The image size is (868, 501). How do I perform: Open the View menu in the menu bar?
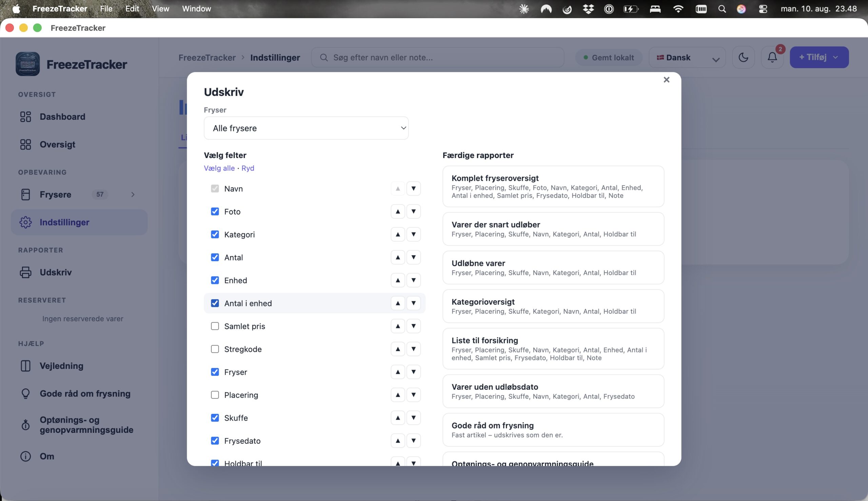(x=161, y=8)
